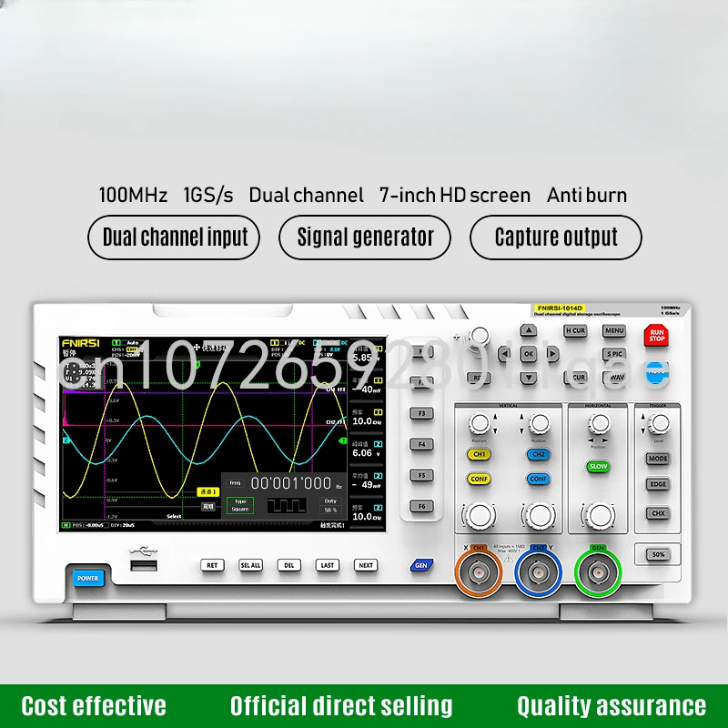The height and width of the screenshot is (728, 728).
Task: Click the CH2 vertical position knob
Action: [x=539, y=423]
